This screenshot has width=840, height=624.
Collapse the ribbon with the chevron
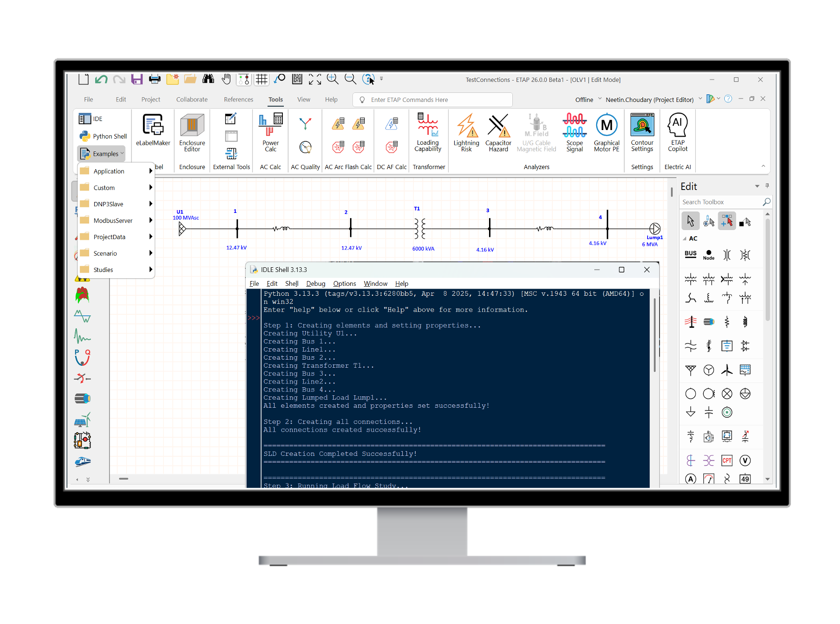tap(763, 166)
